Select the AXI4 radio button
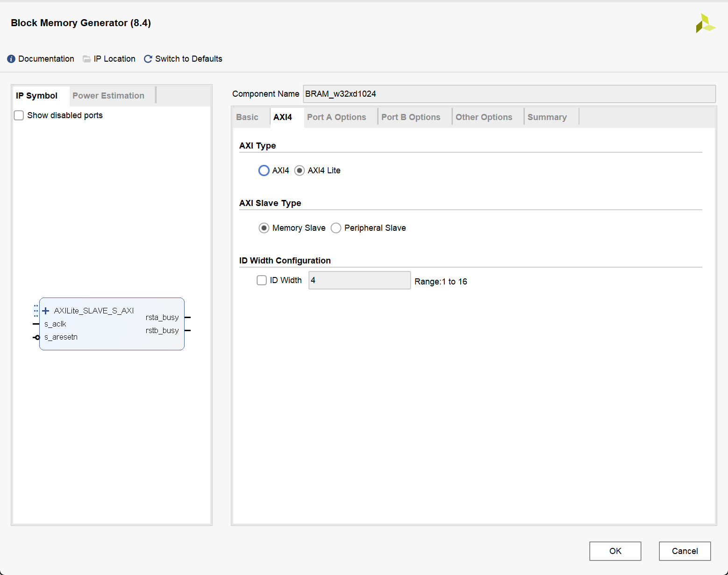The image size is (728, 575). pos(264,170)
